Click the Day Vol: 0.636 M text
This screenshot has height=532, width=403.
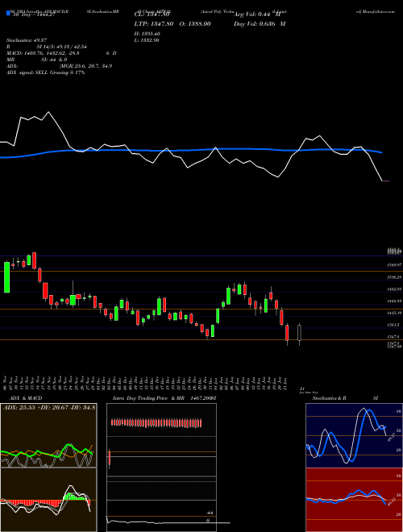[260, 23]
